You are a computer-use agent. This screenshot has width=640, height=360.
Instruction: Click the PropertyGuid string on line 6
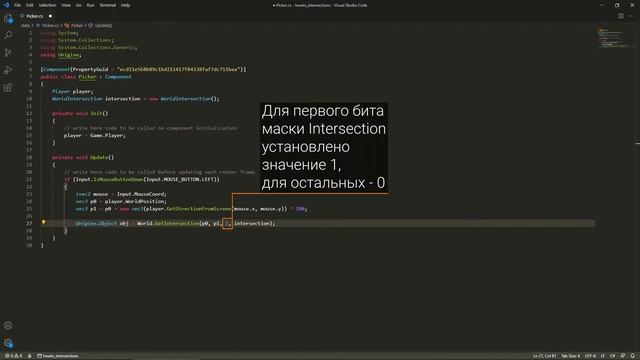coord(179,69)
